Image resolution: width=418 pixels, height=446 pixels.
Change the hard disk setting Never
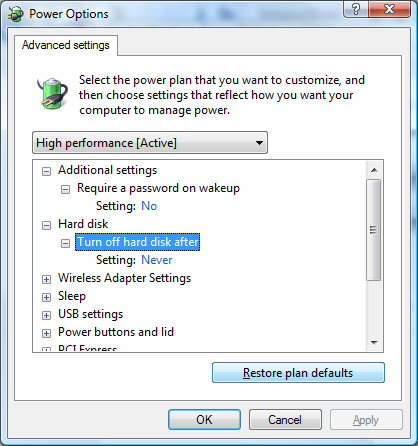click(157, 260)
